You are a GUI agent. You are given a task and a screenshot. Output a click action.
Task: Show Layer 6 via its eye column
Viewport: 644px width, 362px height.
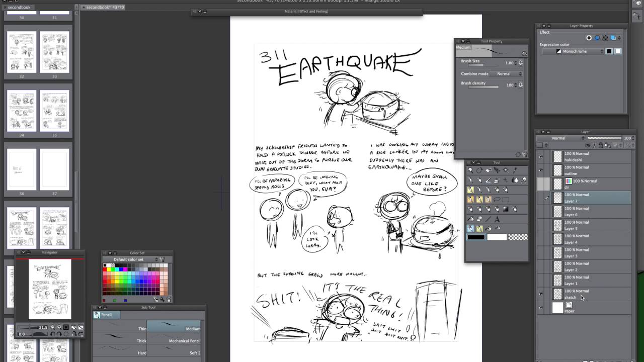pyautogui.click(x=541, y=212)
